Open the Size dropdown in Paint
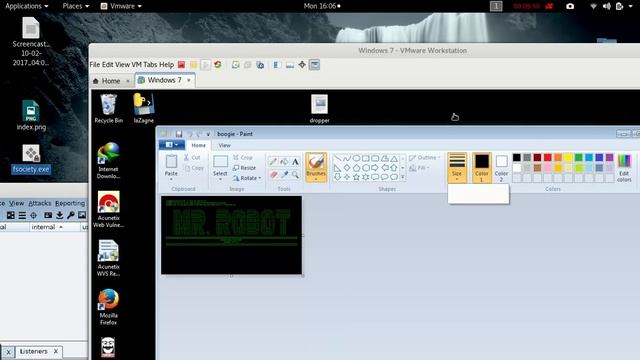Screen dimensions: 640x360 (457, 167)
